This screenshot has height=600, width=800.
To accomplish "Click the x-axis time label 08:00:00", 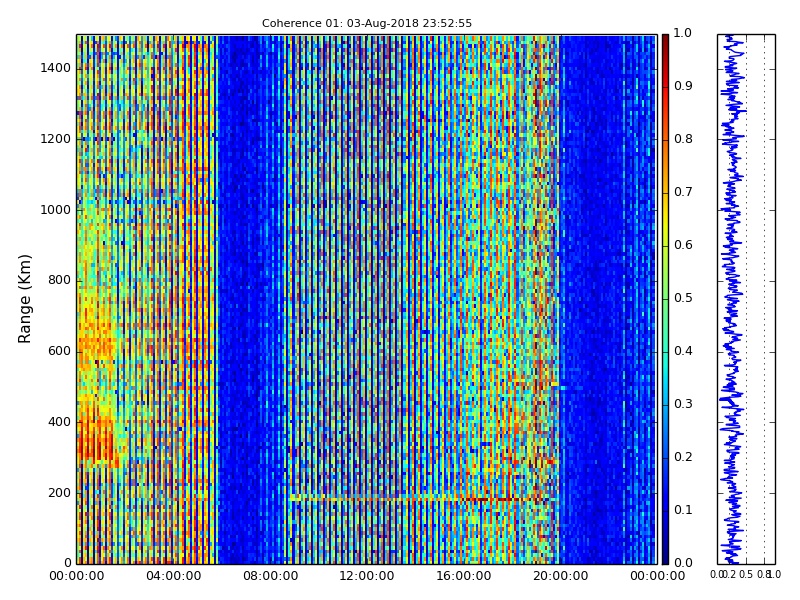I will (x=270, y=576).
